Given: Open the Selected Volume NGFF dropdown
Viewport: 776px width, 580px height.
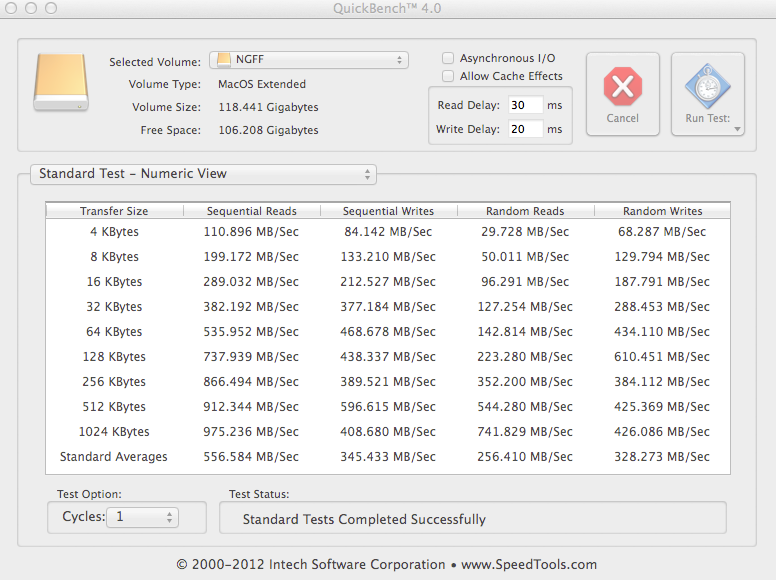Looking at the screenshot, I should [x=309, y=60].
